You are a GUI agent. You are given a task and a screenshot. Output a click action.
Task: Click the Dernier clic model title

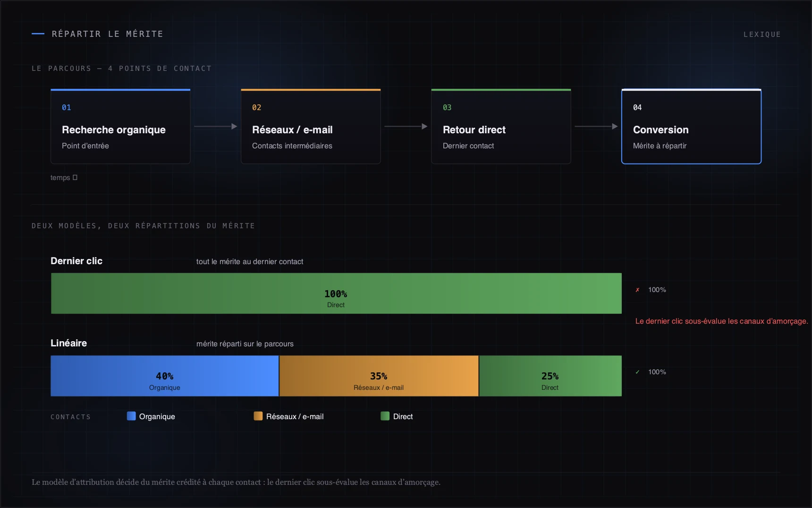76,261
